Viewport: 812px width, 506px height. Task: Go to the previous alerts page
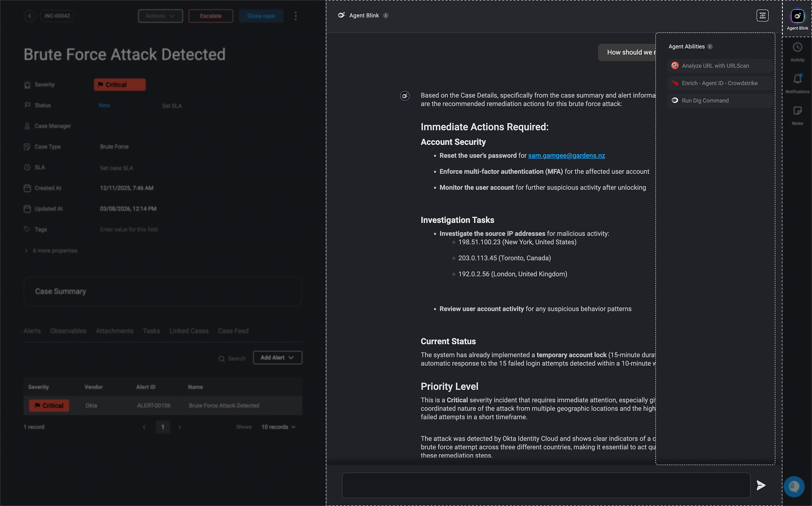pos(144,427)
